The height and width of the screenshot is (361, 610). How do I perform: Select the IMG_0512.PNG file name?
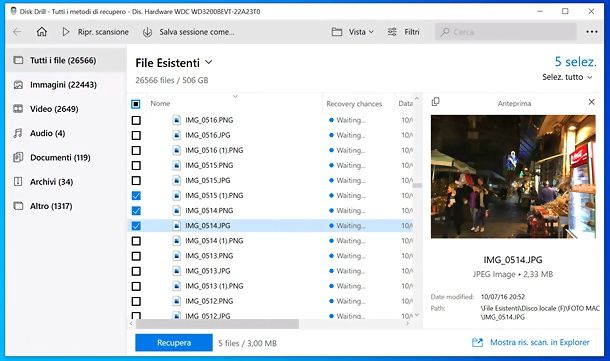click(209, 301)
